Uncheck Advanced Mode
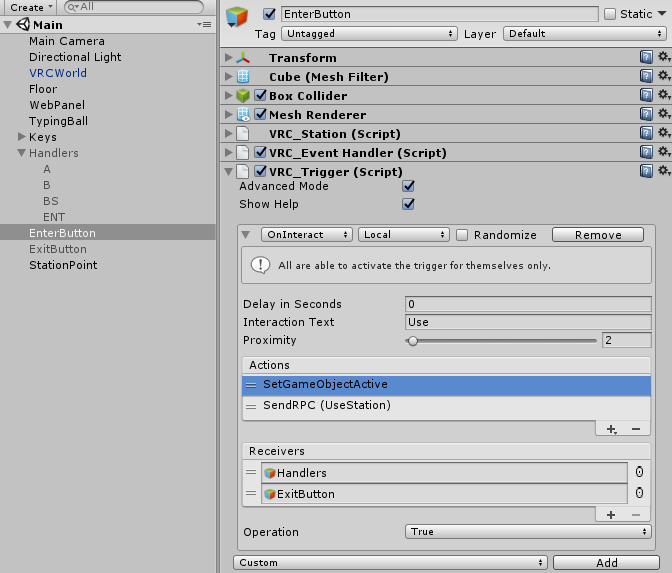The image size is (672, 573). pyautogui.click(x=408, y=186)
